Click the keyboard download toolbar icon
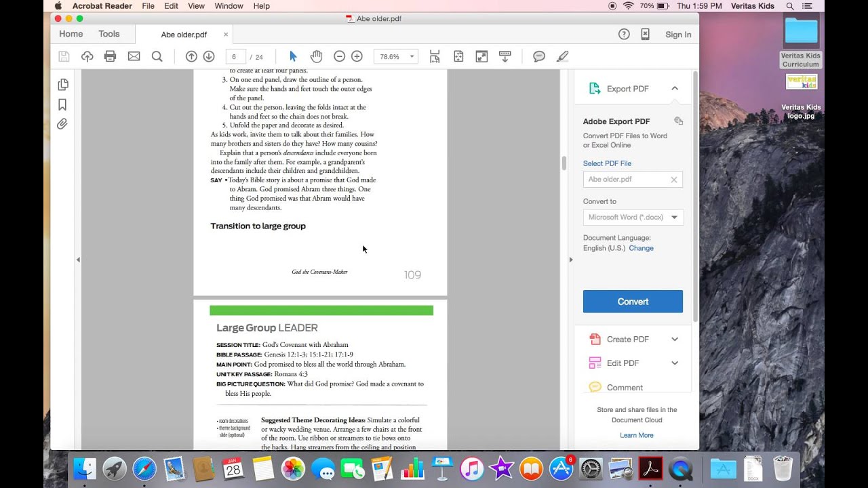The width and height of the screenshot is (868, 488). [505, 56]
